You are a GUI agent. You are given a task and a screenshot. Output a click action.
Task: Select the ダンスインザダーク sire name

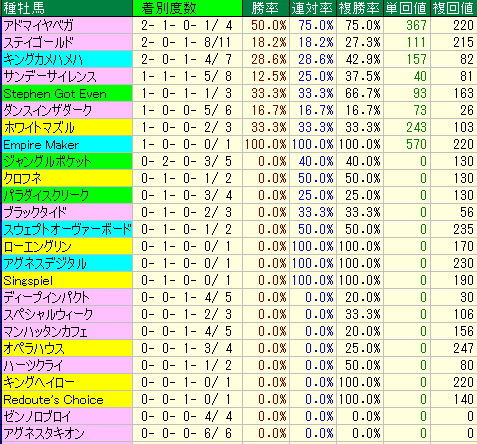[47, 110]
